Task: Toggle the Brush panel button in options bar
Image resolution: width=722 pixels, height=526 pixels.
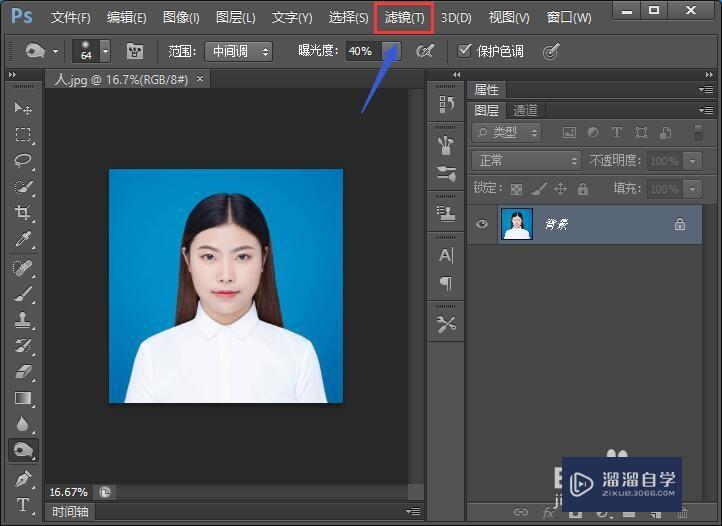Action: tap(134, 51)
